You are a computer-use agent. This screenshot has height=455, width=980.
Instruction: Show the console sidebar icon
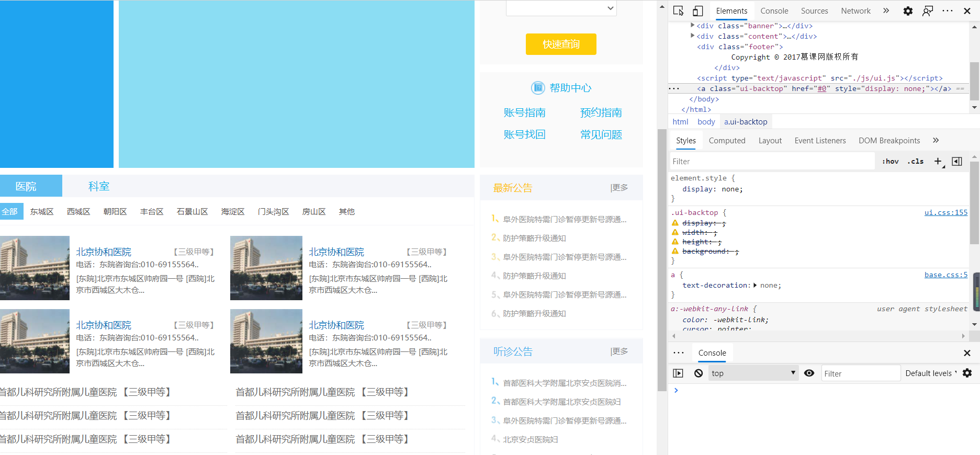(x=678, y=373)
